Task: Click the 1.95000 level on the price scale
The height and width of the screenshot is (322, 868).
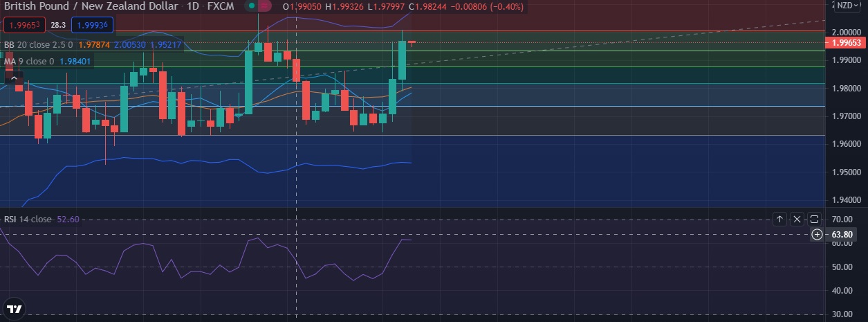Action: pyautogui.click(x=845, y=172)
